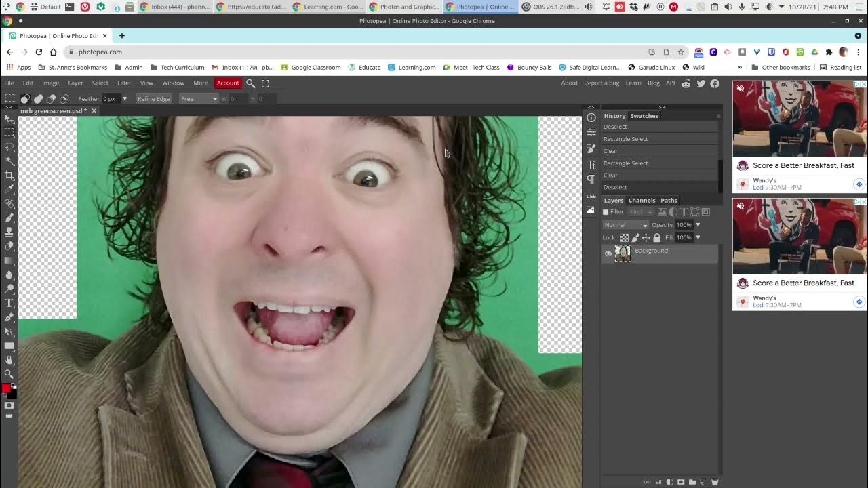Open the Info side panel icon
Viewport: 868px width, 488px height.
(x=591, y=117)
